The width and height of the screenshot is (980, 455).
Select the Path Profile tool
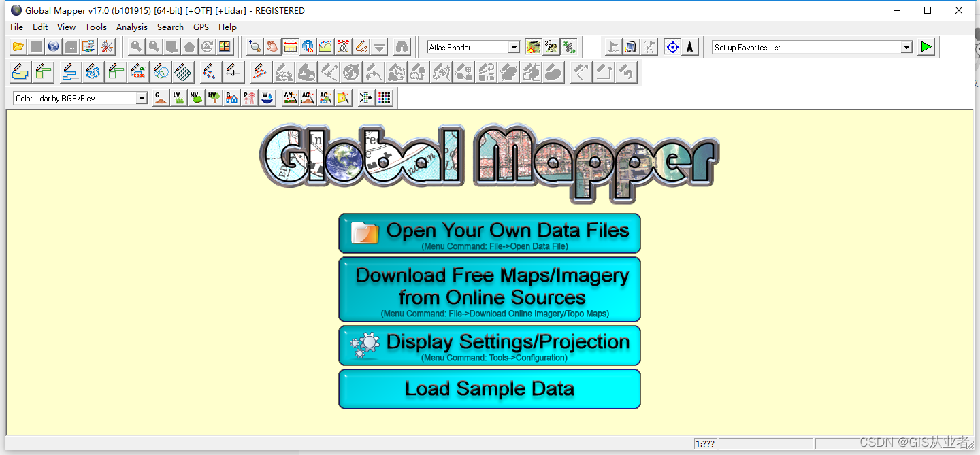point(326,47)
